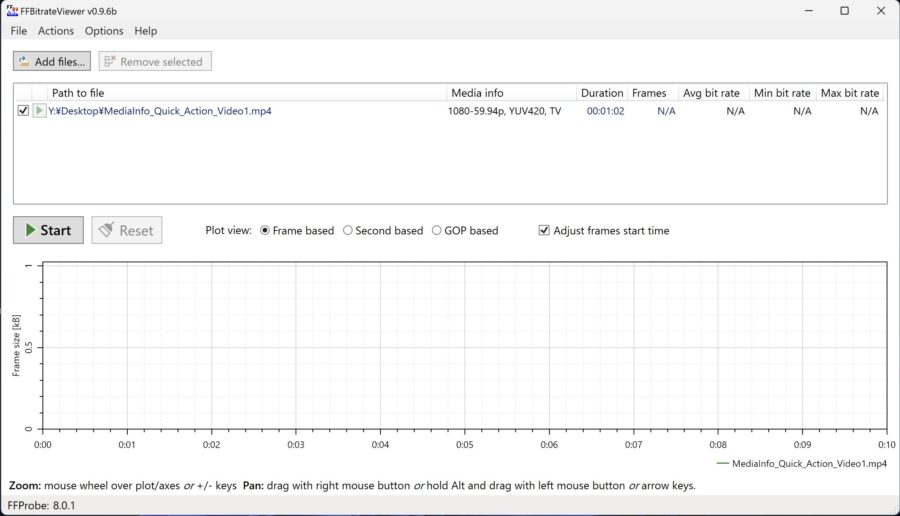Open the File menu

pos(19,31)
